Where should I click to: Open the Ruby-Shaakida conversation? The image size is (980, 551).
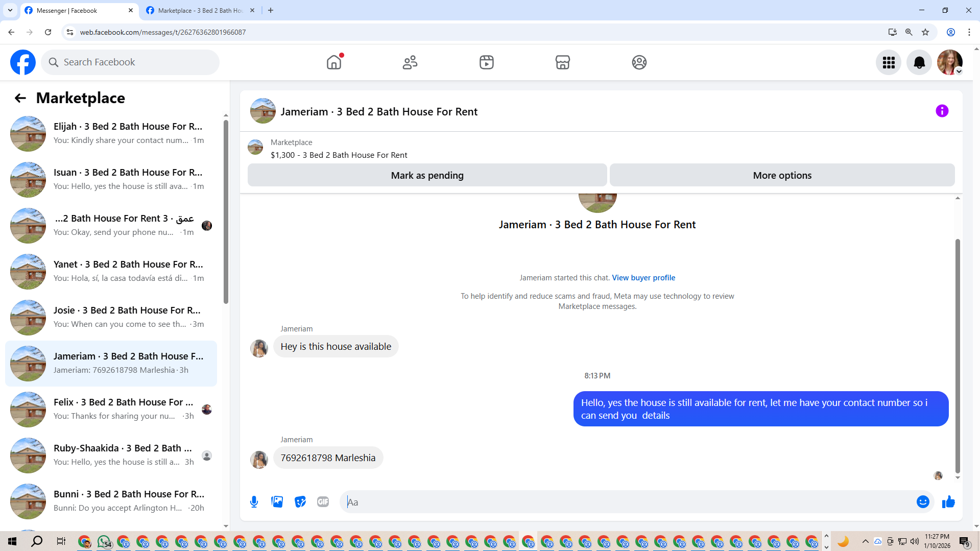click(111, 456)
